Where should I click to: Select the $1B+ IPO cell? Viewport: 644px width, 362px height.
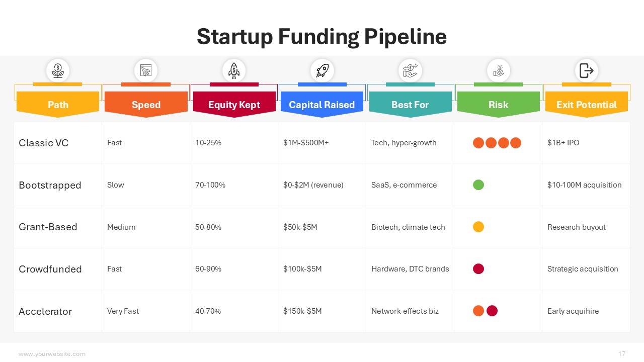point(563,143)
